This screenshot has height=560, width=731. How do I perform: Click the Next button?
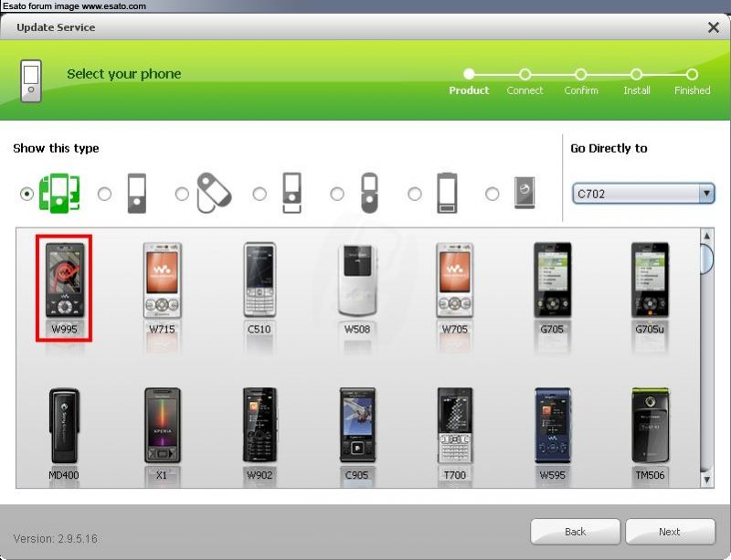pos(670,532)
